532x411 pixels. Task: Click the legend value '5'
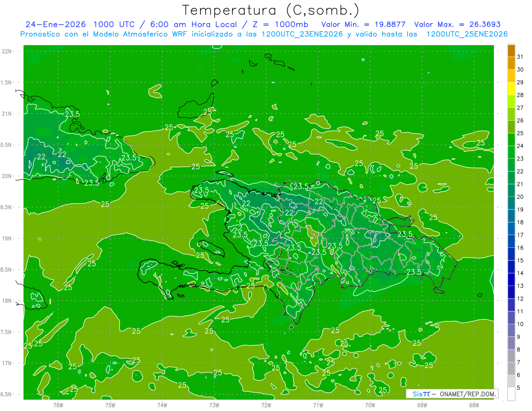pyautogui.click(x=519, y=388)
